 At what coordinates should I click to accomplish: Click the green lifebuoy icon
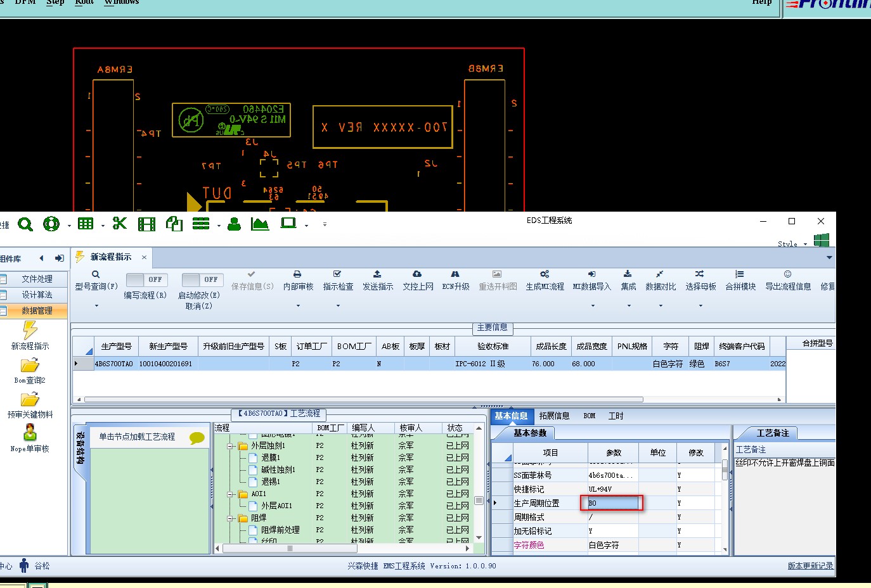51,224
